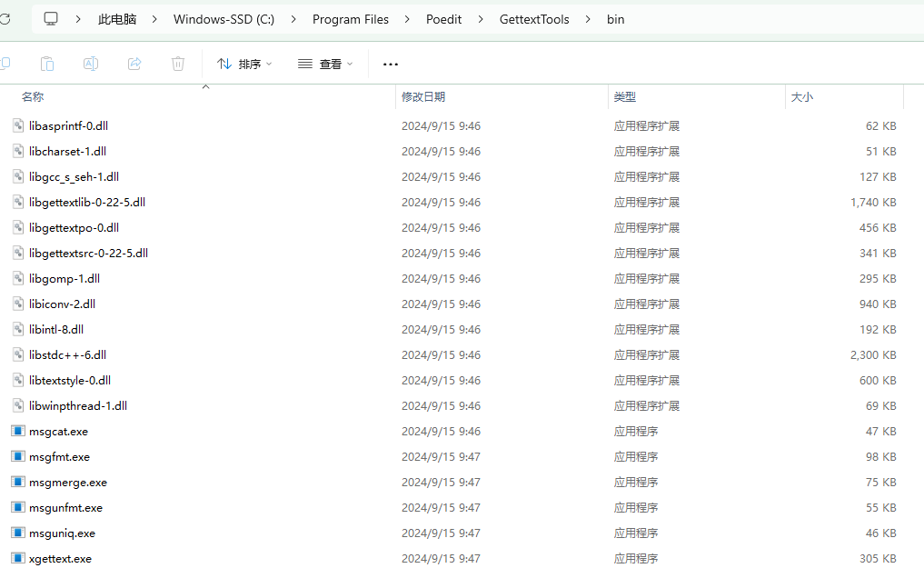The width and height of the screenshot is (924, 588).
Task: Click the computer monitor icon in the address bar
Action: click(51, 19)
